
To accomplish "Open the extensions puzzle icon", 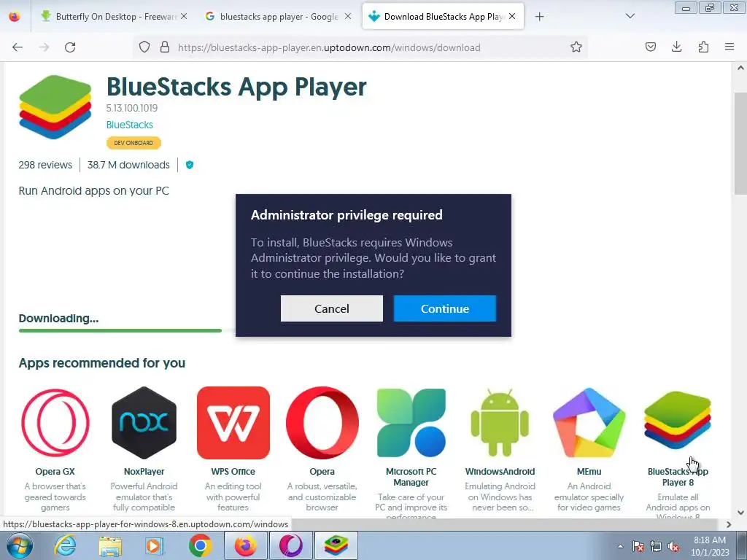I will pos(703,47).
